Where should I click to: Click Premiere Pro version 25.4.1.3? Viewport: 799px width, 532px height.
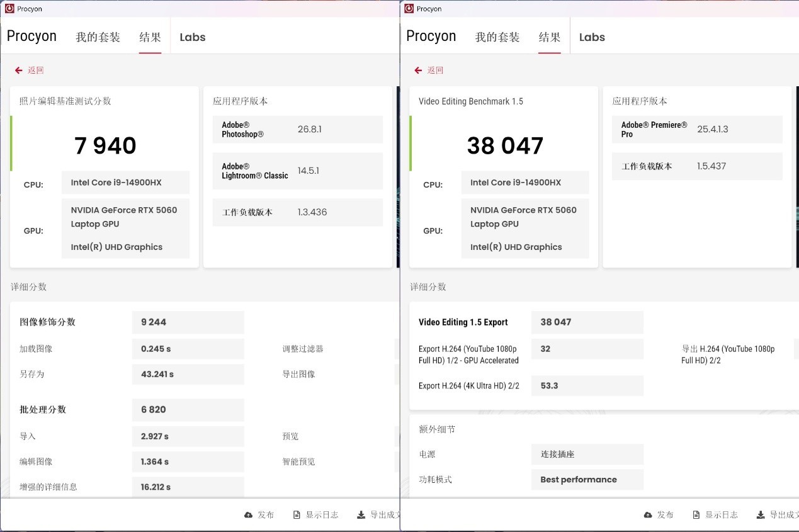(x=713, y=129)
